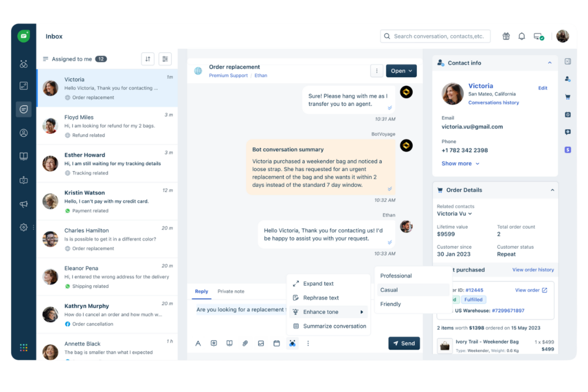The image size is (588, 392).
Task: Open Victoria's Conversations history link
Action: [493, 102]
